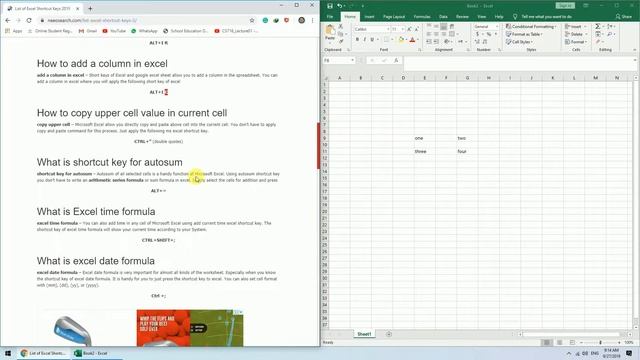Open the font name dropdown

[x=388, y=29]
